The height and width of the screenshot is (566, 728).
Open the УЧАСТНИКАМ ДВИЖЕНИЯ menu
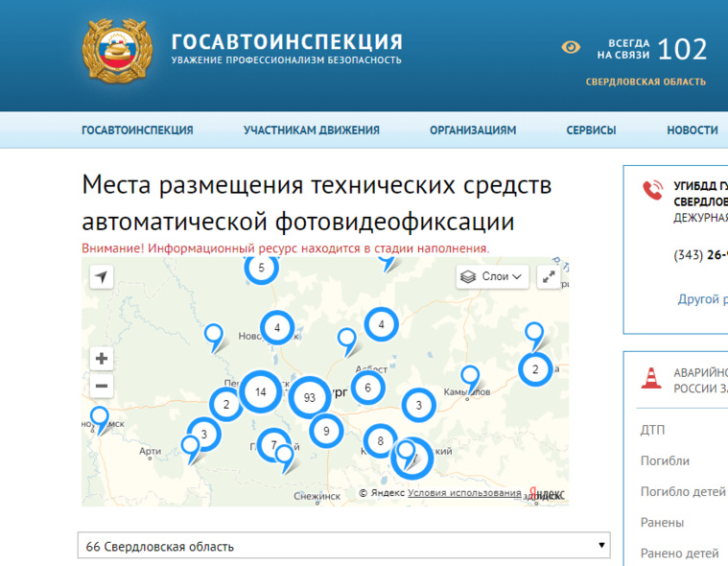pyautogui.click(x=312, y=130)
